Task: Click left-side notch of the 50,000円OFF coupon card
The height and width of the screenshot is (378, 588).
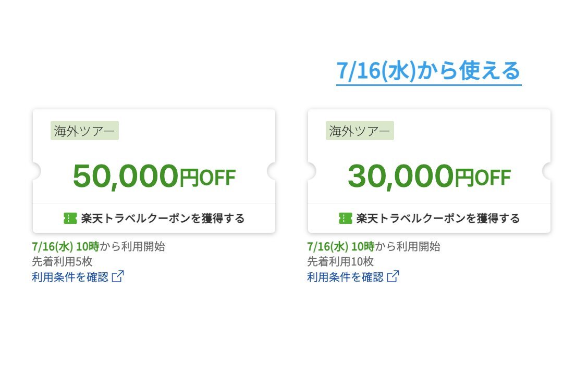Action: pos(36,171)
